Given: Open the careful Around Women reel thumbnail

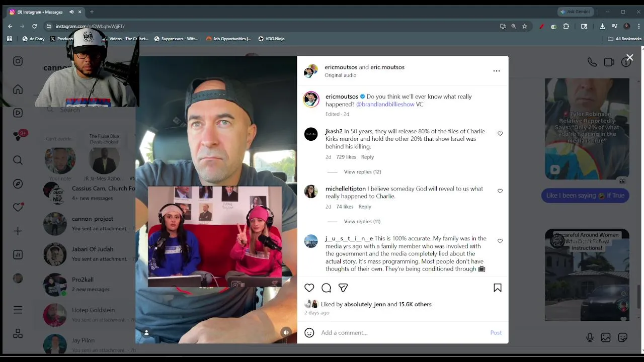Looking at the screenshot, I should coord(587,275).
